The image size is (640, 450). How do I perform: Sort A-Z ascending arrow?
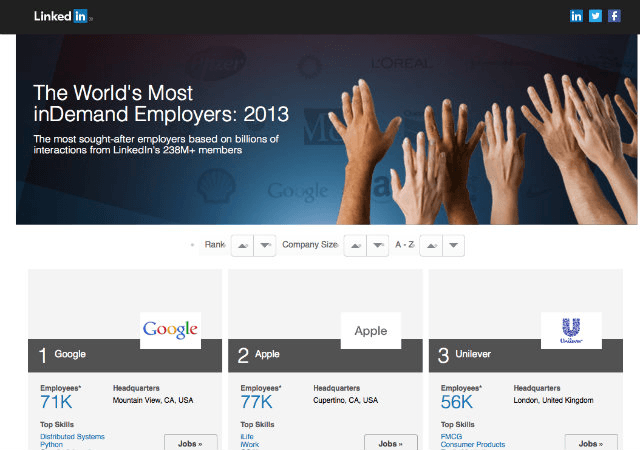(431, 245)
